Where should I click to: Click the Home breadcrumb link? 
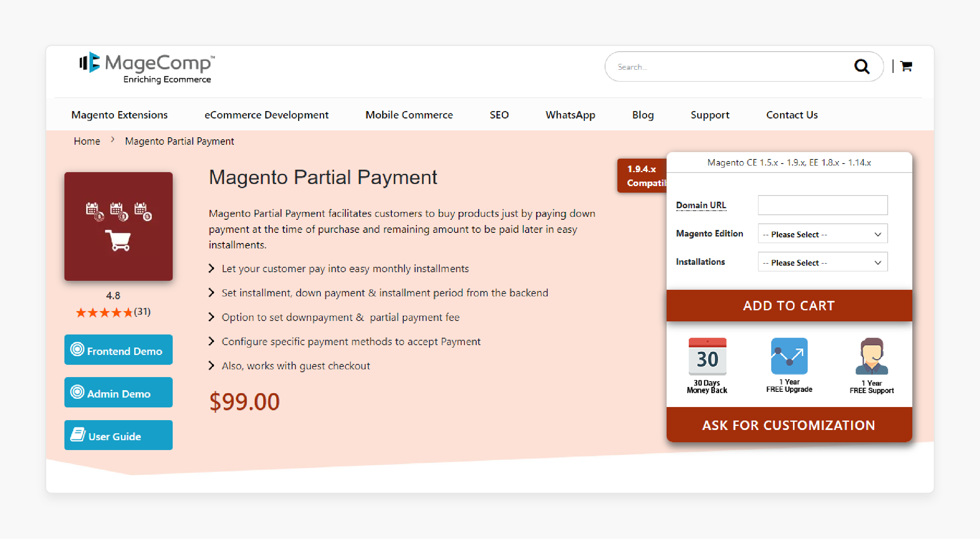(x=86, y=140)
